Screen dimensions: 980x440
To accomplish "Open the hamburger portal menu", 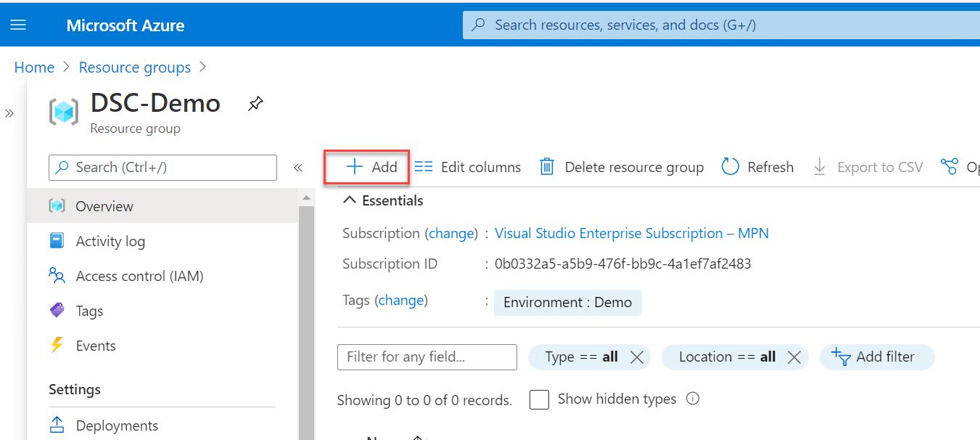I will click(x=18, y=25).
